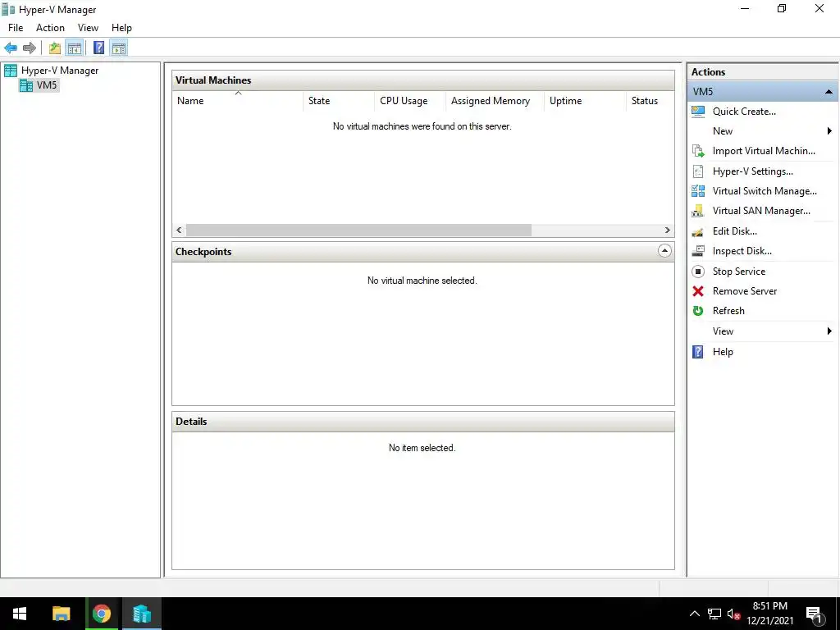Collapse the Checkpoints panel chevron

[664, 251]
